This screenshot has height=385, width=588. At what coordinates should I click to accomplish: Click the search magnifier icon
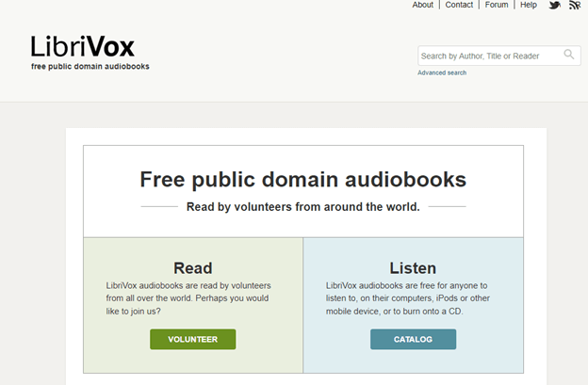click(x=569, y=55)
